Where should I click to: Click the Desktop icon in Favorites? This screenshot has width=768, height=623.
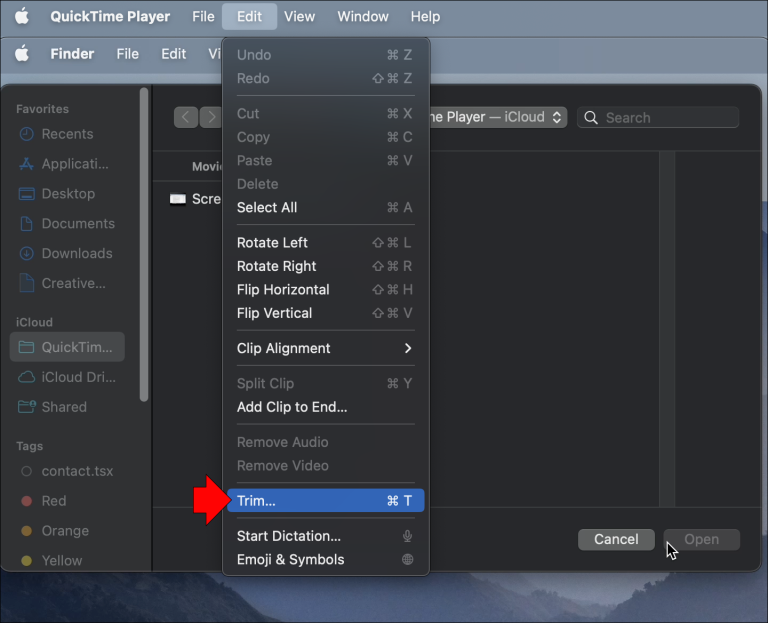27,194
